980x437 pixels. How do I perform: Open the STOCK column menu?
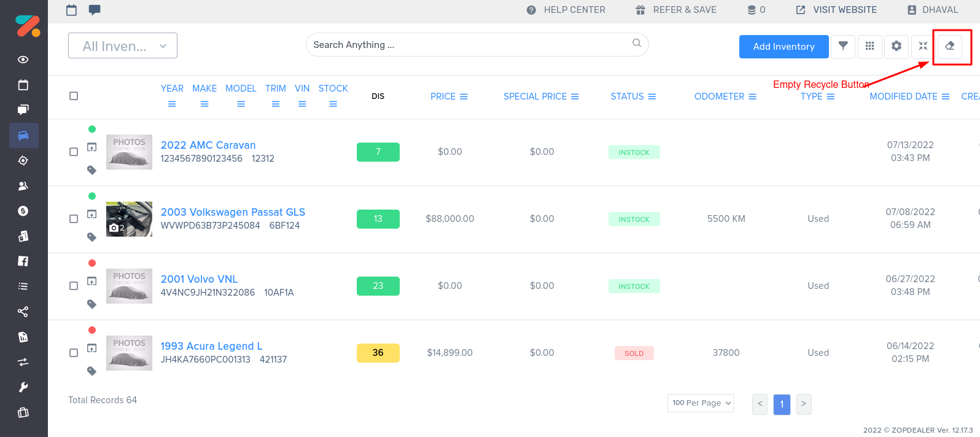tap(333, 104)
